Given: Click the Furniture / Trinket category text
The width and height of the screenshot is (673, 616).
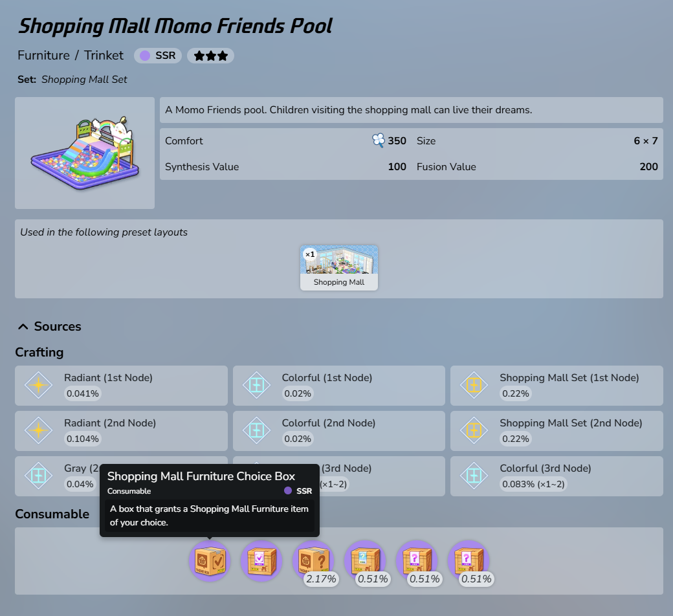Looking at the screenshot, I should [71, 56].
